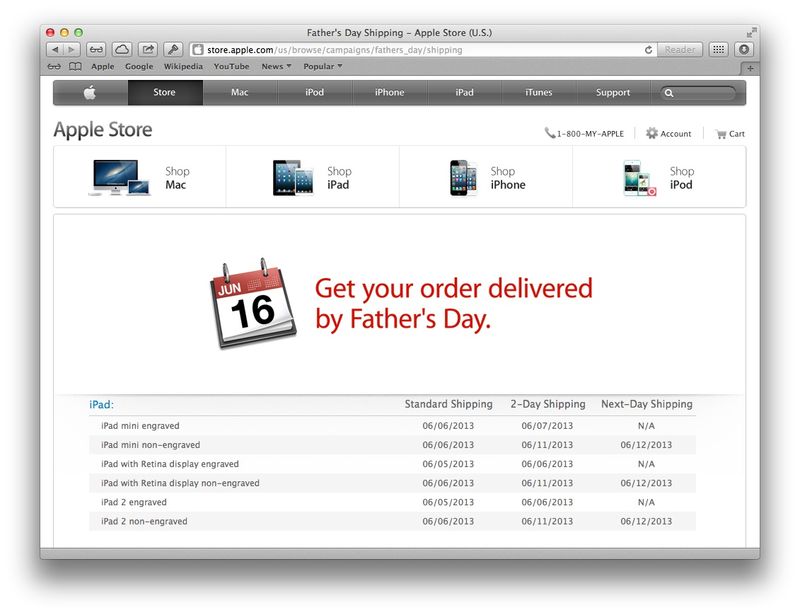The image size is (800, 615).
Task: Click the key password toolbar icon
Action: [173, 50]
